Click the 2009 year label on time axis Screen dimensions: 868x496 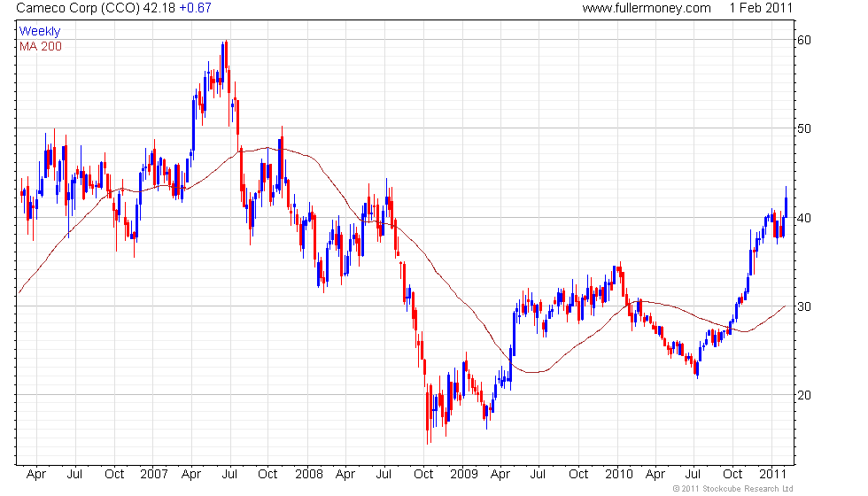click(463, 475)
